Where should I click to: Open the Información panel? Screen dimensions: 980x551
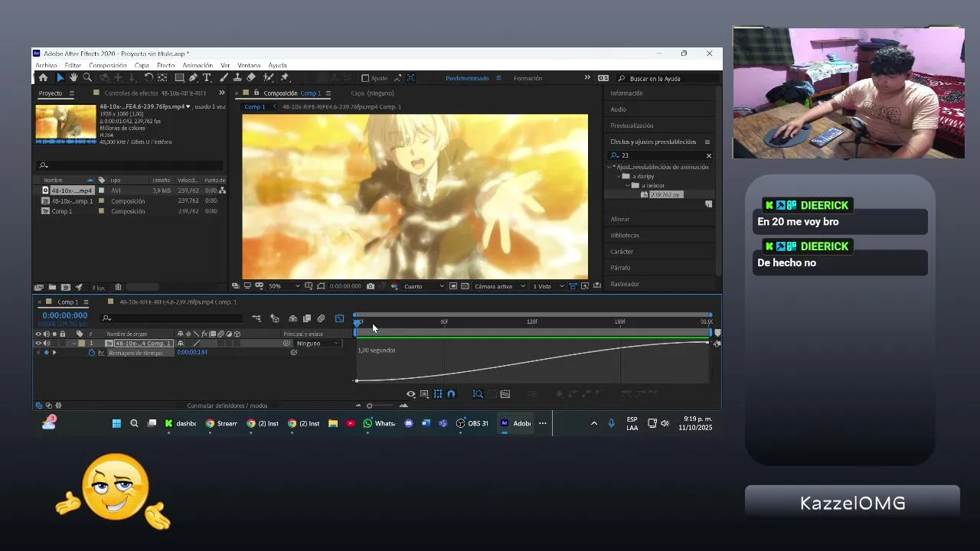pos(626,93)
